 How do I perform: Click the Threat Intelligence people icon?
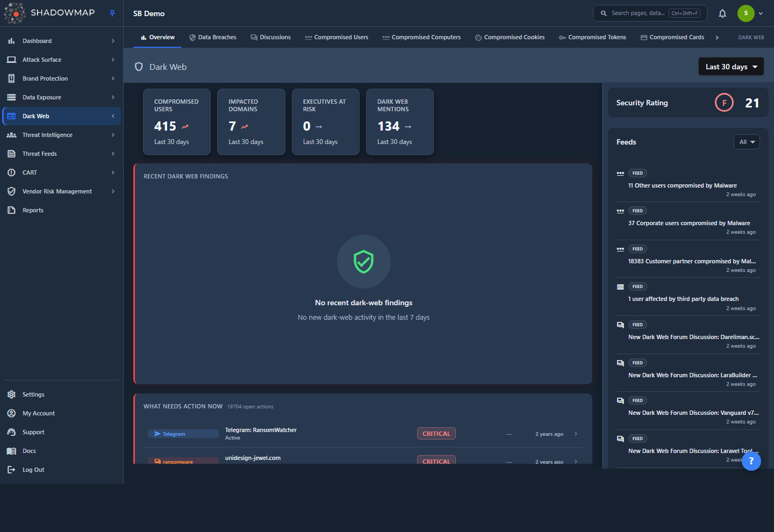(x=11, y=135)
